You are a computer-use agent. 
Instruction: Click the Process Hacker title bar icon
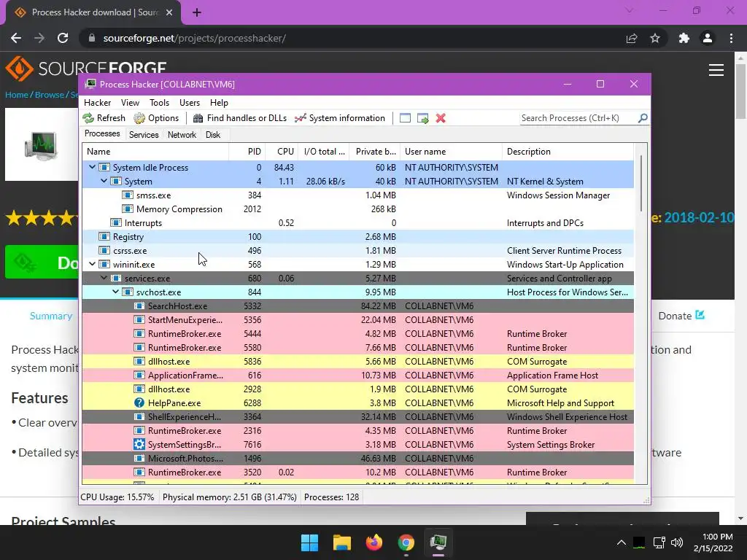click(x=90, y=85)
